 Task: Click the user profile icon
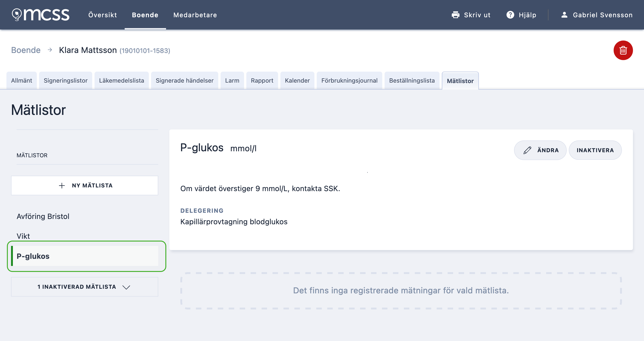(564, 15)
